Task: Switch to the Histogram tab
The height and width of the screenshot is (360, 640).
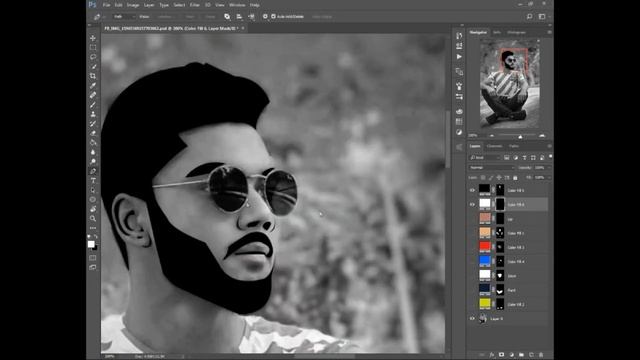Action: (x=516, y=32)
